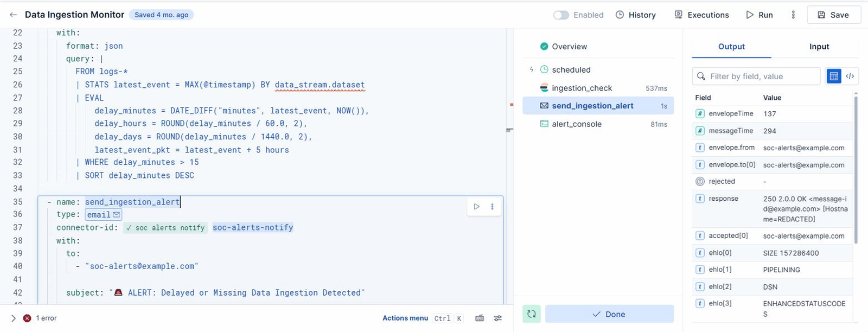868x332 pixels.
Task: Click the ehlo[3] field row
Action: tap(772, 309)
